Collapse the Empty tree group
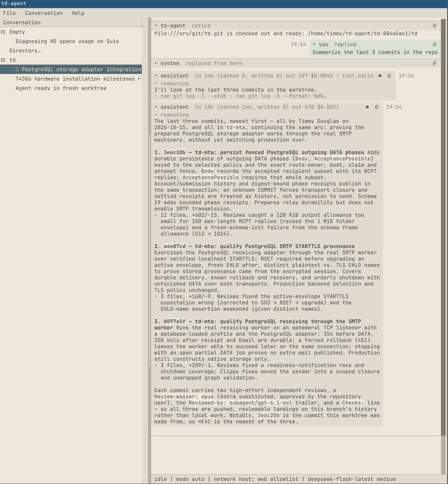Screen dimensions: 448x484 [x=3, y=32]
